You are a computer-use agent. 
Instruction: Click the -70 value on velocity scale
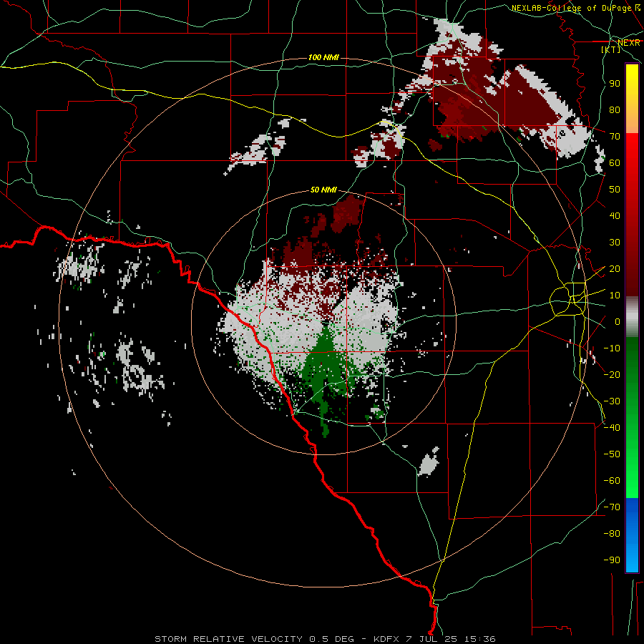pos(612,507)
